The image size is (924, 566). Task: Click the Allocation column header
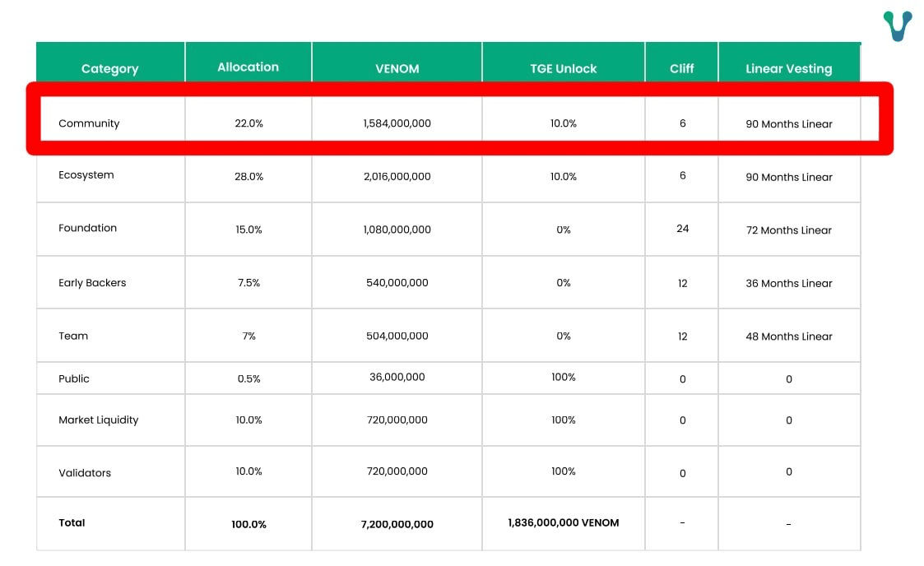coord(248,67)
